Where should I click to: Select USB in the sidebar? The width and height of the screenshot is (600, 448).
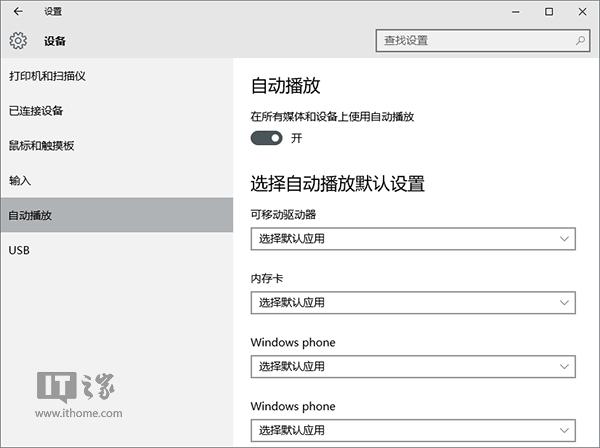(x=117, y=250)
